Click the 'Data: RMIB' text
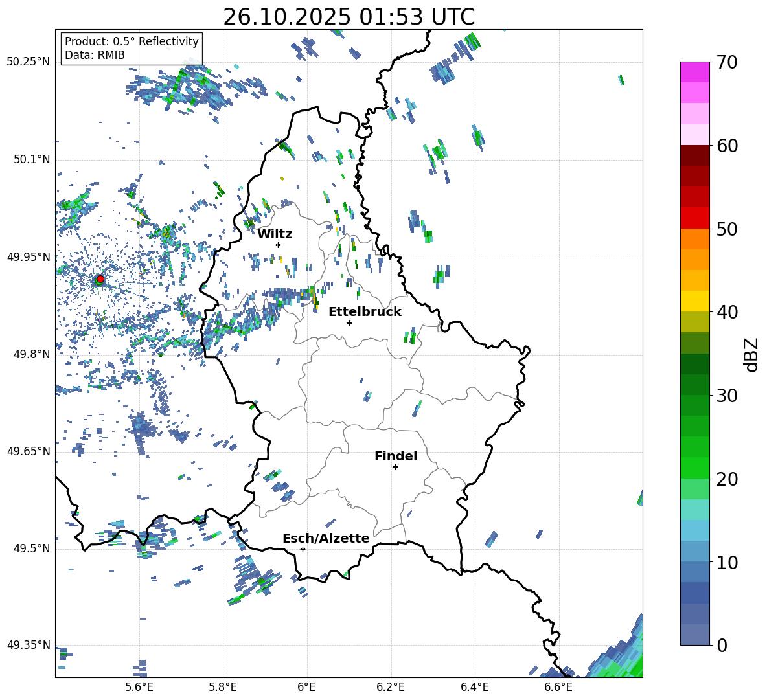 tap(95, 55)
